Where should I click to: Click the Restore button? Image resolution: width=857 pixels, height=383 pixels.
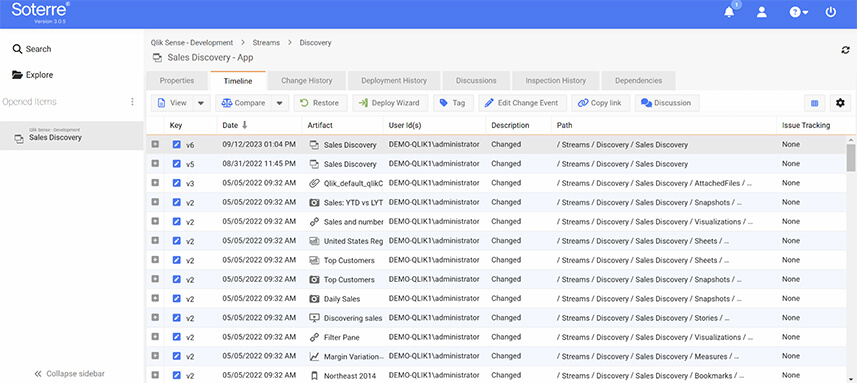pos(320,103)
